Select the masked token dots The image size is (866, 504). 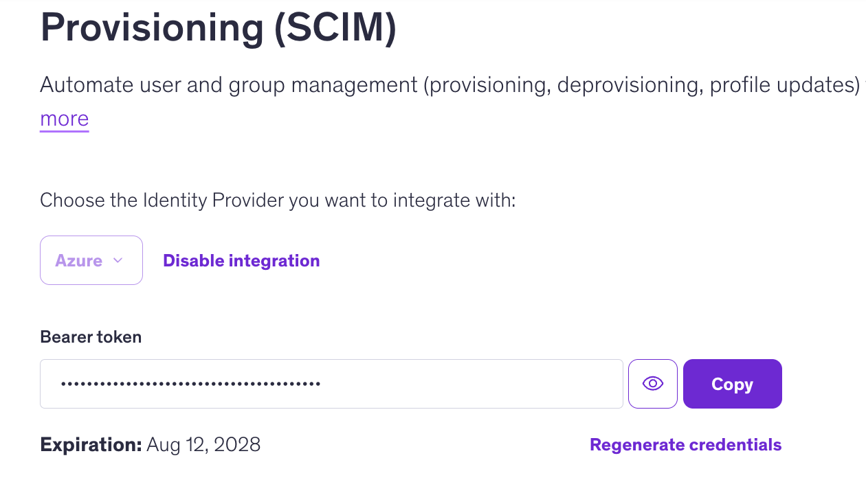coord(190,384)
